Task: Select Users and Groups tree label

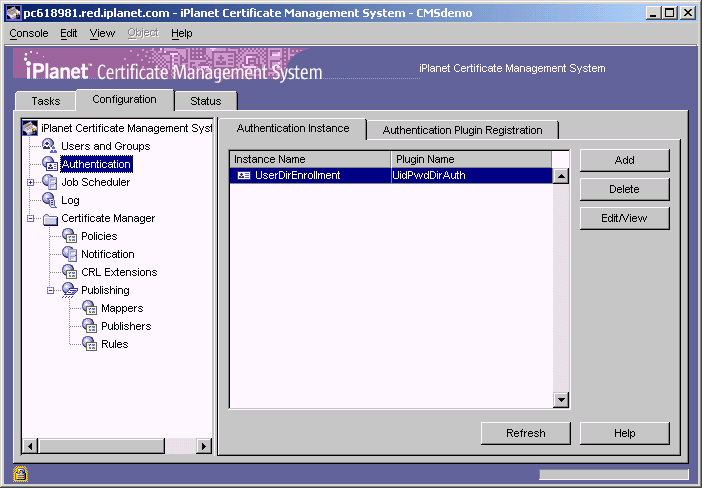Action: [106, 146]
